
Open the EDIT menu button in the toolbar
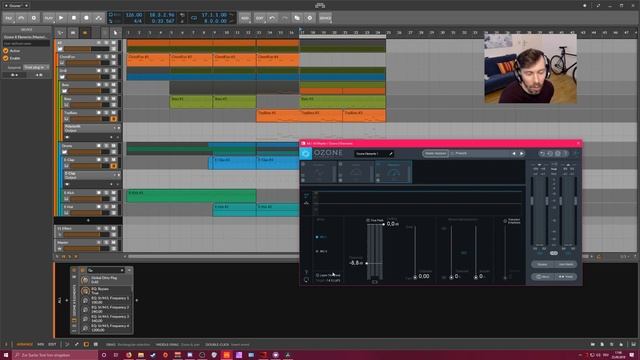coord(260,18)
